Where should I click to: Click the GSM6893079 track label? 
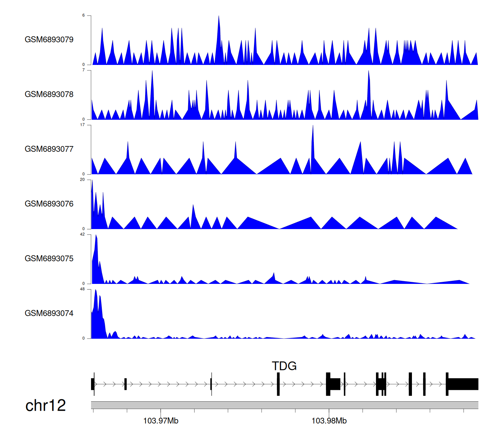tap(49, 40)
